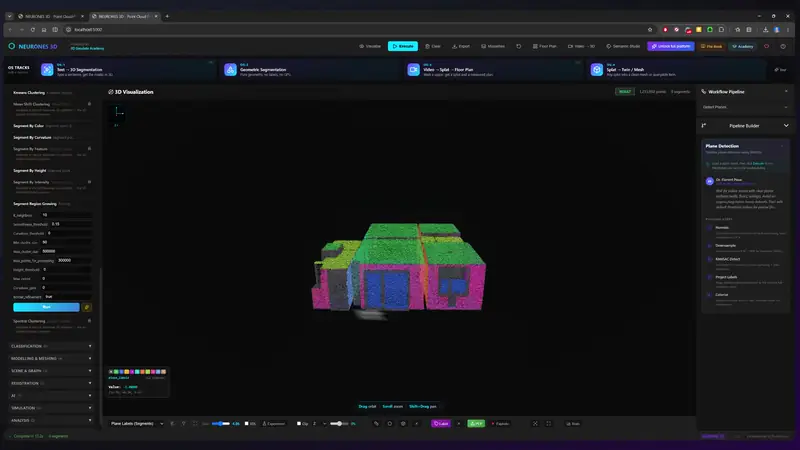Open Semantic Studio
Viewport: 800px width, 450px height.
[x=623, y=46]
